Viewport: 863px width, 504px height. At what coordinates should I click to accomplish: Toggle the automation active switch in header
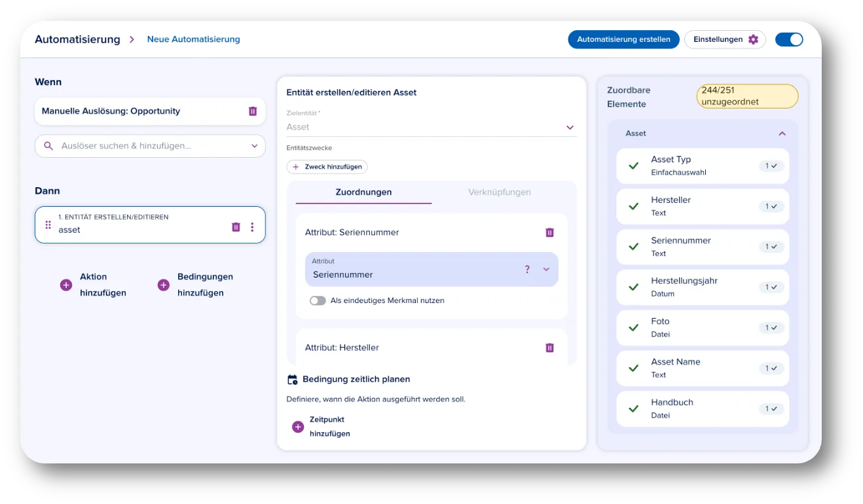pos(789,39)
